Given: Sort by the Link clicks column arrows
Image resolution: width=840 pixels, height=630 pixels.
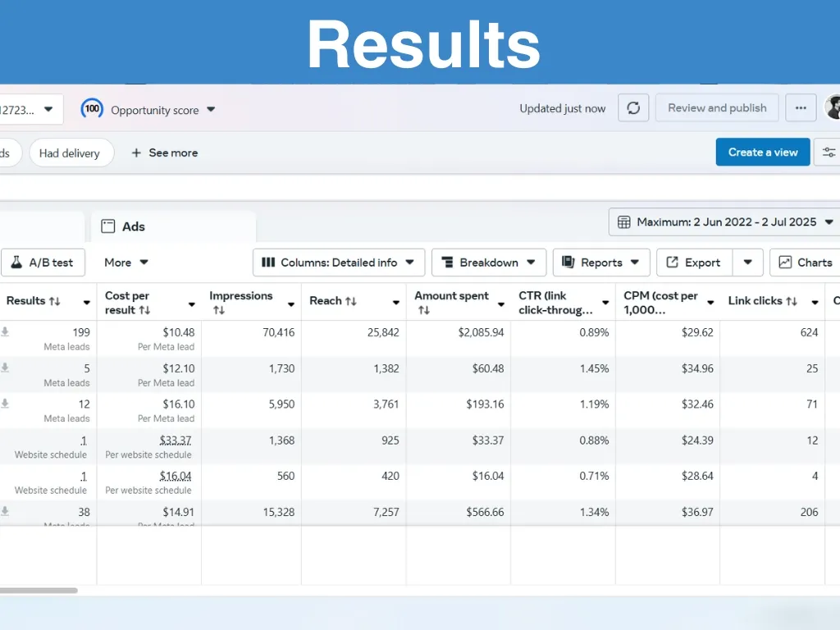Looking at the screenshot, I should [x=792, y=301].
